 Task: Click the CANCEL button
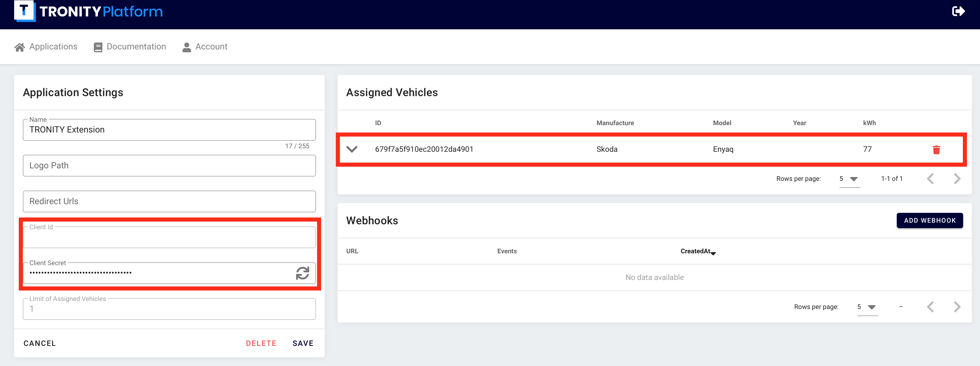coord(40,343)
